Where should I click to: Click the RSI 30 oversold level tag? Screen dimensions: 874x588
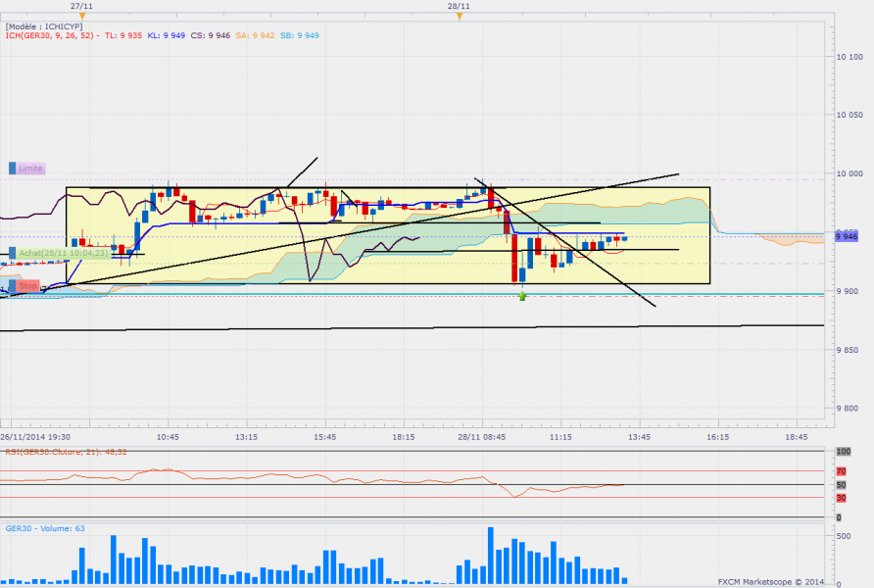click(x=841, y=498)
